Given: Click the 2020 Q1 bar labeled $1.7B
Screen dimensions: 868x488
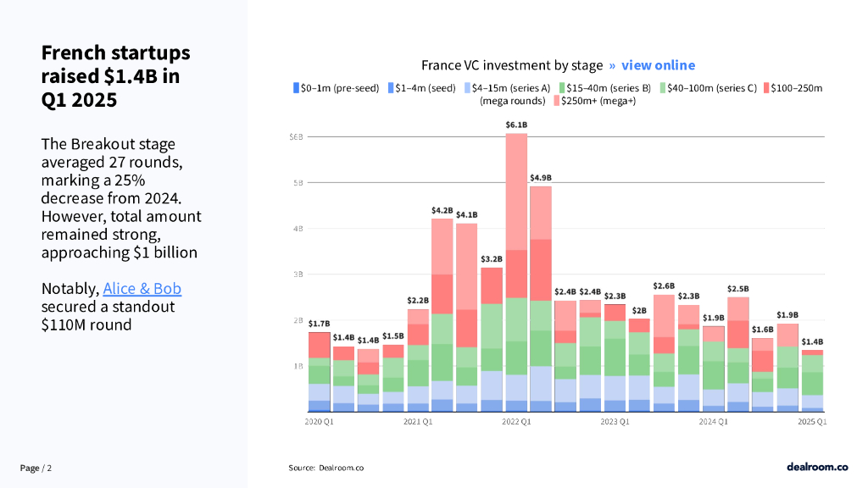Looking at the screenshot, I should [x=319, y=371].
